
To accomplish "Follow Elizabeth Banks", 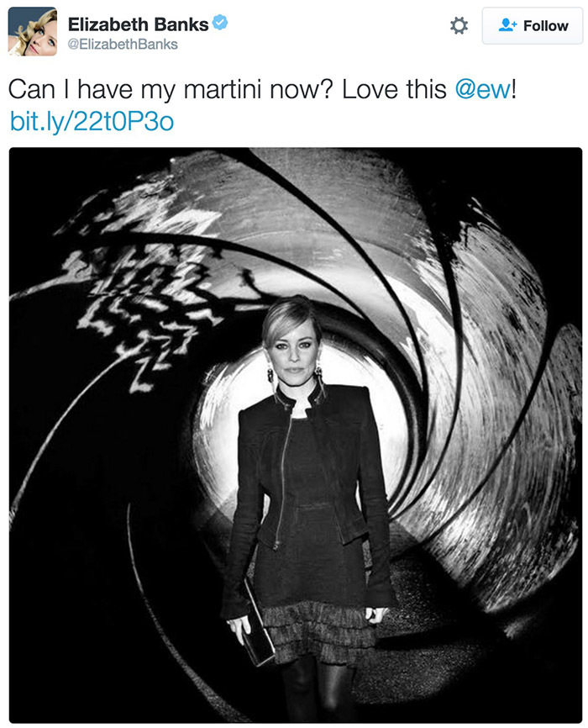I will pos(533,25).
